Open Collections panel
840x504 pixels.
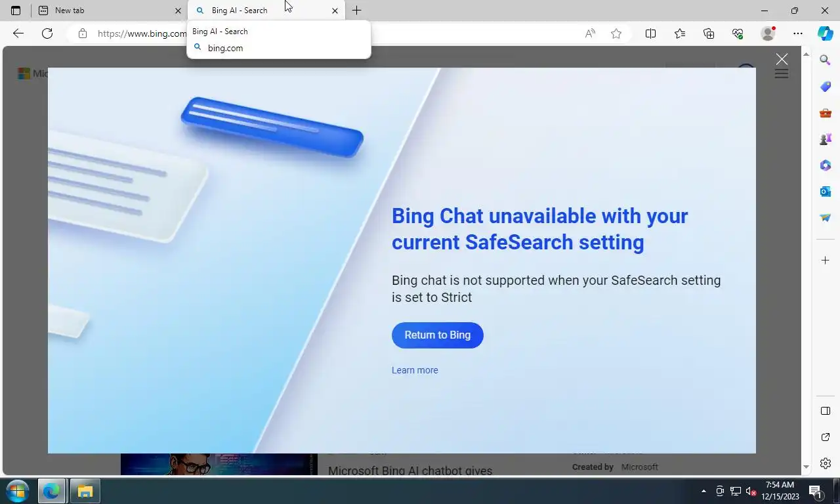click(709, 33)
